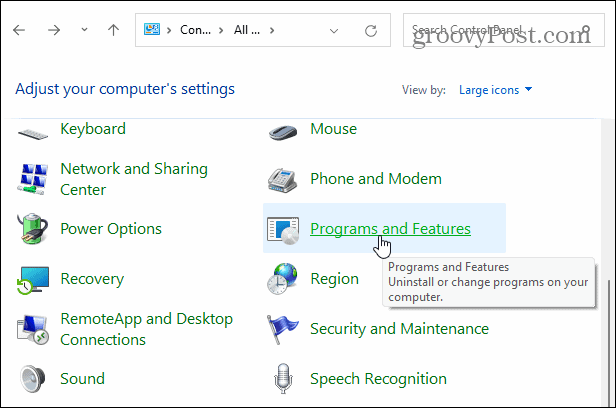Go back with the left arrow

click(19, 30)
